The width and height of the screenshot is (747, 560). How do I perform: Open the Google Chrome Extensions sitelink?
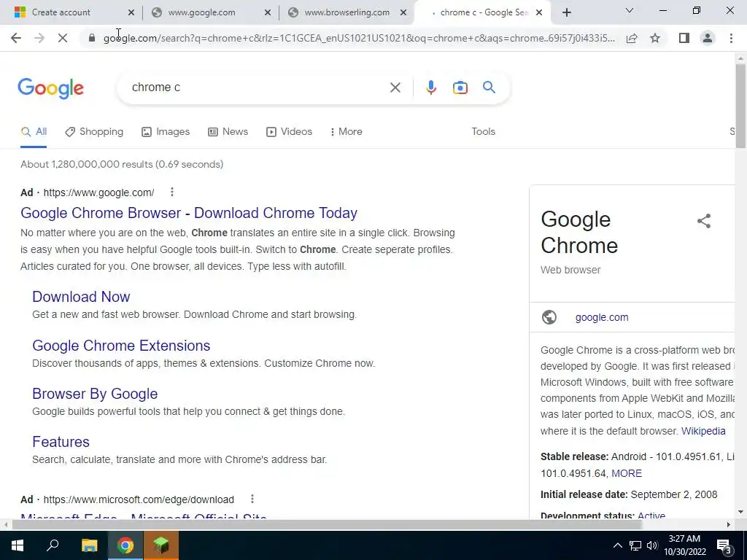(x=121, y=346)
